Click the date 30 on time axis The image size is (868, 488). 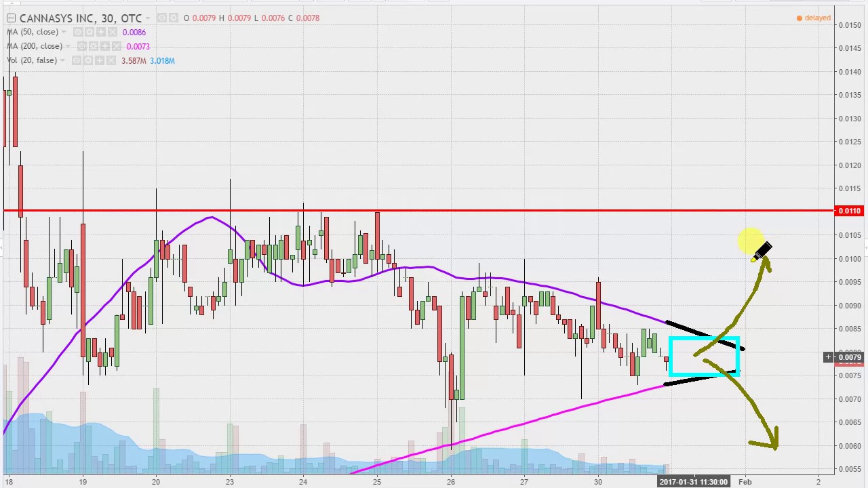click(598, 482)
